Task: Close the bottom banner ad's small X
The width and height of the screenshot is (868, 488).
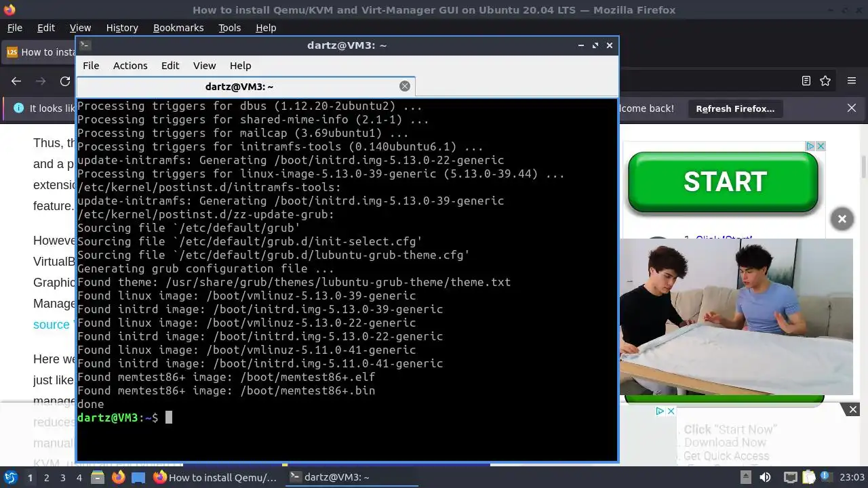Action: coord(671,411)
